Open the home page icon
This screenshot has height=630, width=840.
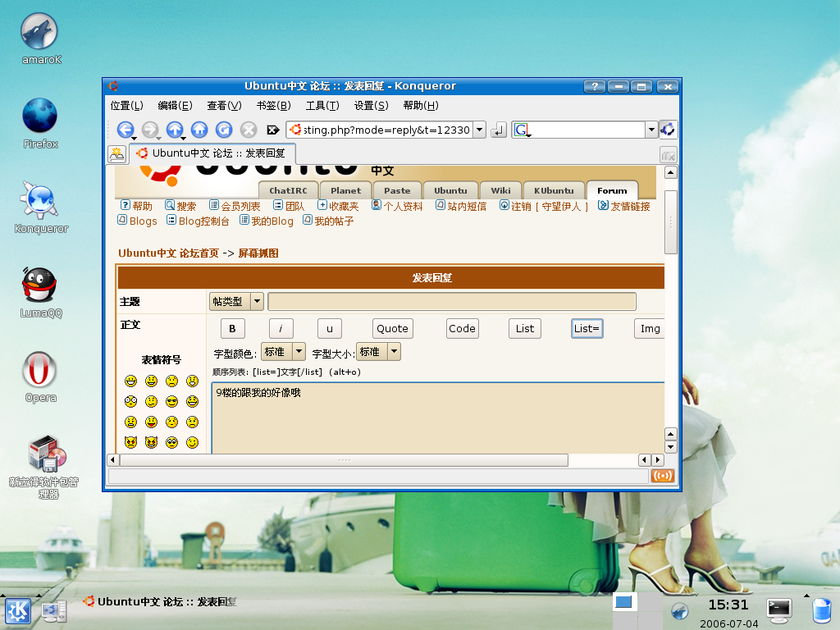pyautogui.click(x=199, y=130)
